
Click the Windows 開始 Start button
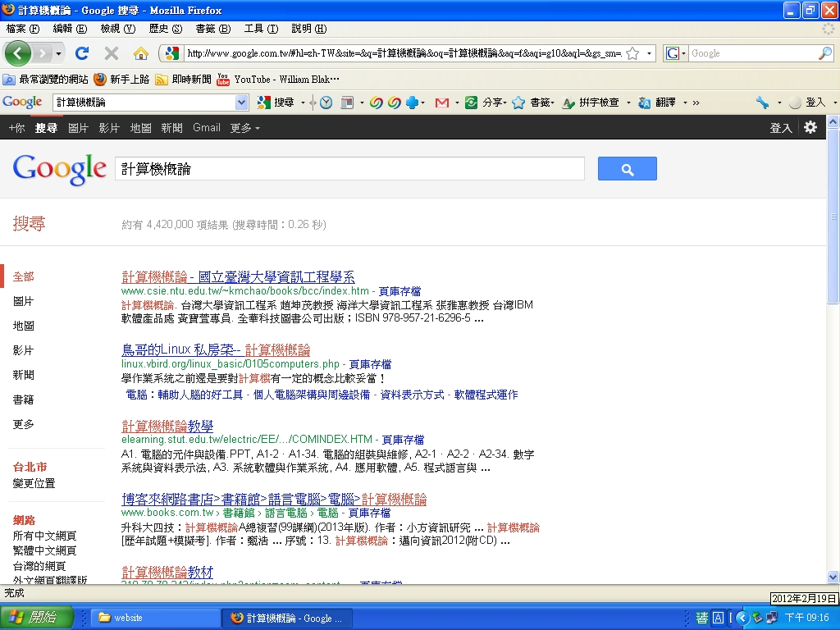point(36,618)
